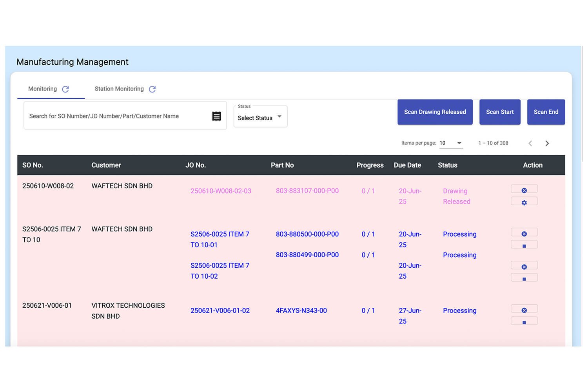Image resolution: width=588 pixels, height=392 pixels.
Task: Cancel job S2506-0025 ITEM 7 TO 10-02
Action: click(x=524, y=267)
